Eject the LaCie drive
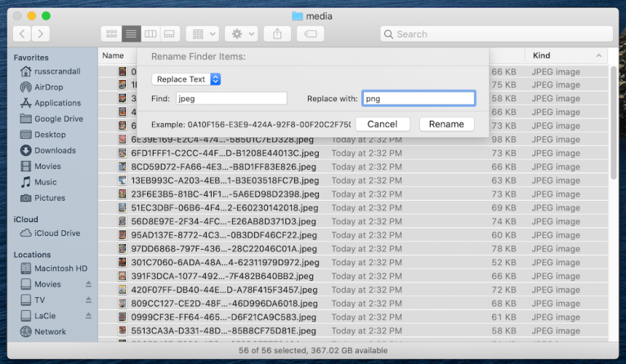This screenshot has height=364, width=626. (x=88, y=316)
